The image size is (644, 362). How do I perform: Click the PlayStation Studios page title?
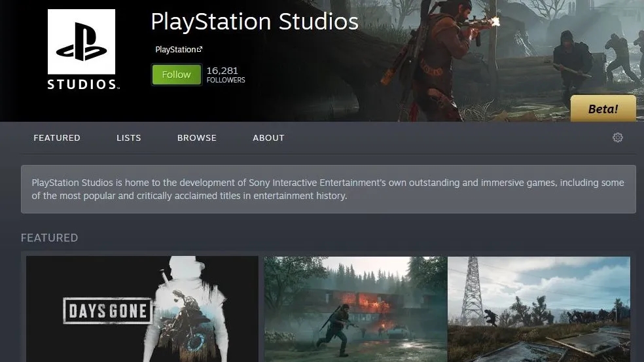pyautogui.click(x=254, y=22)
